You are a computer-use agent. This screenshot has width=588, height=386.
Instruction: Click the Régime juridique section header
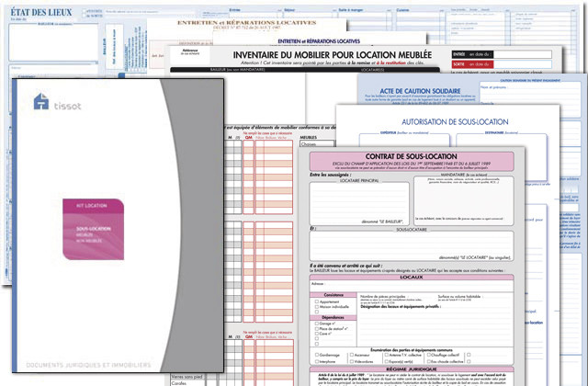click(x=412, y=369)
